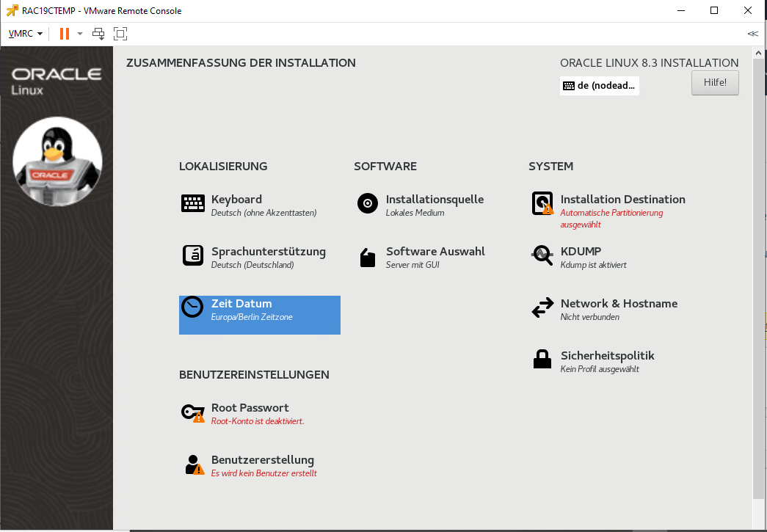Open Keyboard settings icon

pyautogui.click(x=193, y=204)
